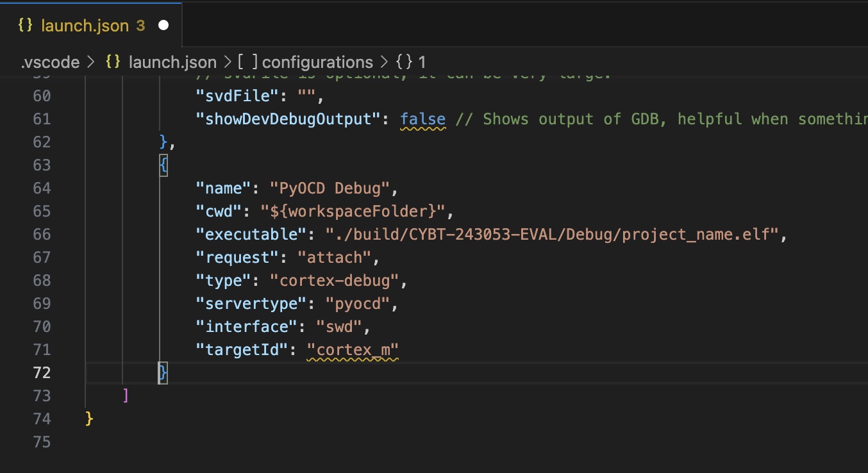Click the array brackets icon in breadcrumb

click(x=247, y=62)
